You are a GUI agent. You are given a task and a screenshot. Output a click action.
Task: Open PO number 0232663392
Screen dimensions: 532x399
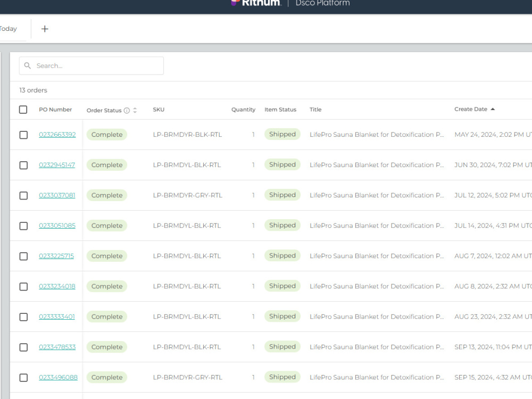coord(57,135)
